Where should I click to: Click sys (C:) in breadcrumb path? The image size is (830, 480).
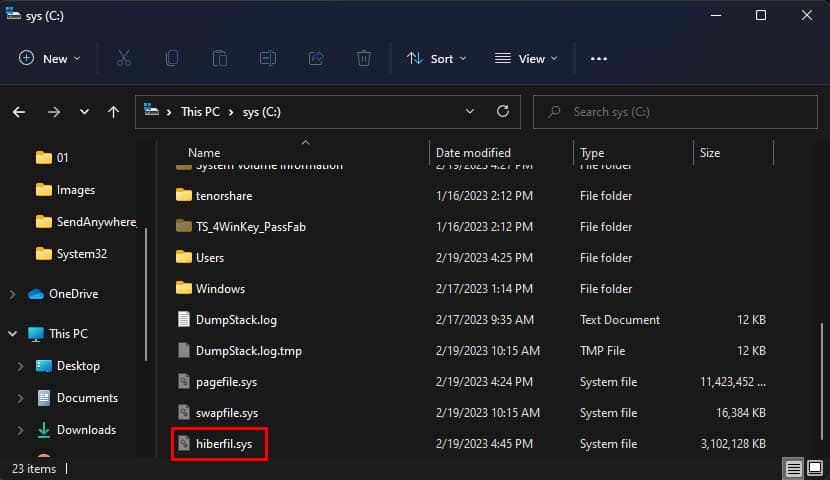click(x=261, y=112)
